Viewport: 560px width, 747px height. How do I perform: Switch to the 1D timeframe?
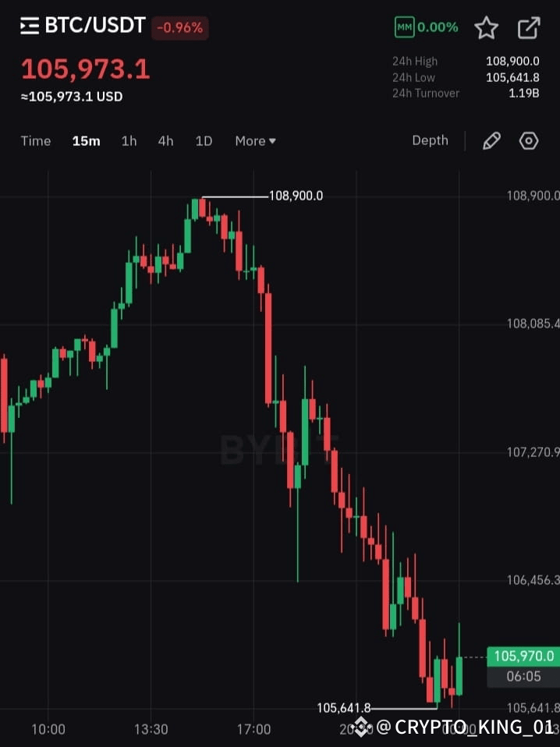coord(204,141)
